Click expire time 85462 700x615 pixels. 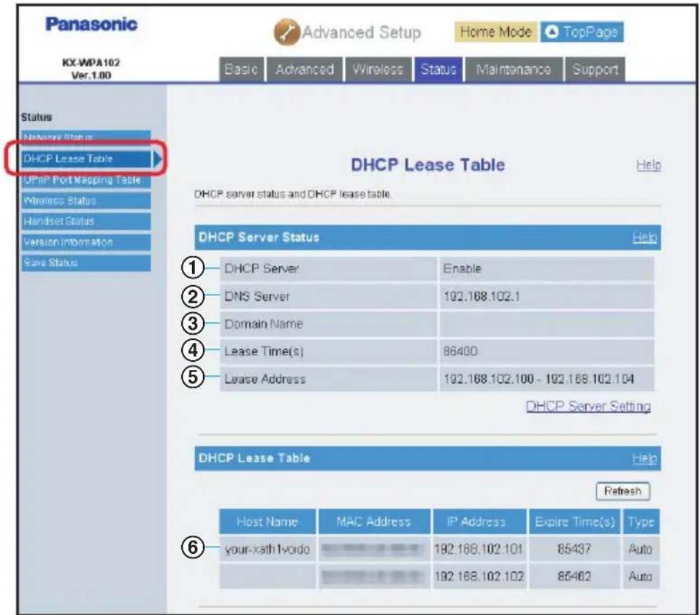tap(574, 576)
